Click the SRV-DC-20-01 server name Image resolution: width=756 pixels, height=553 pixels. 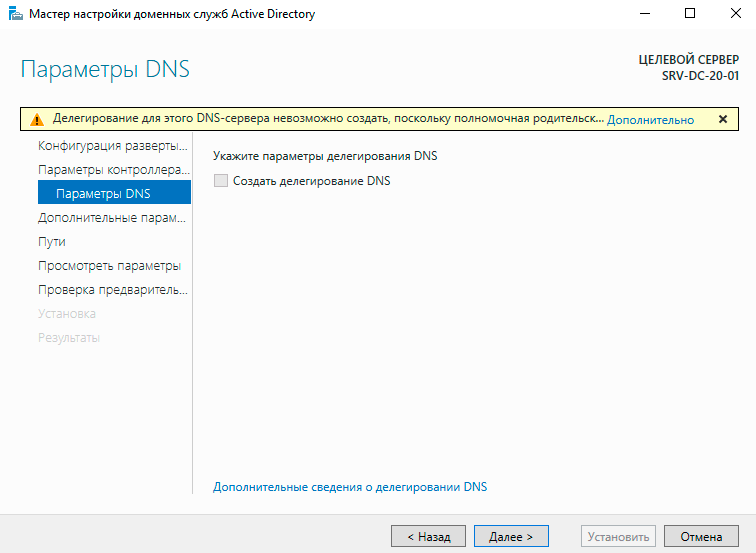pos(700,76)
